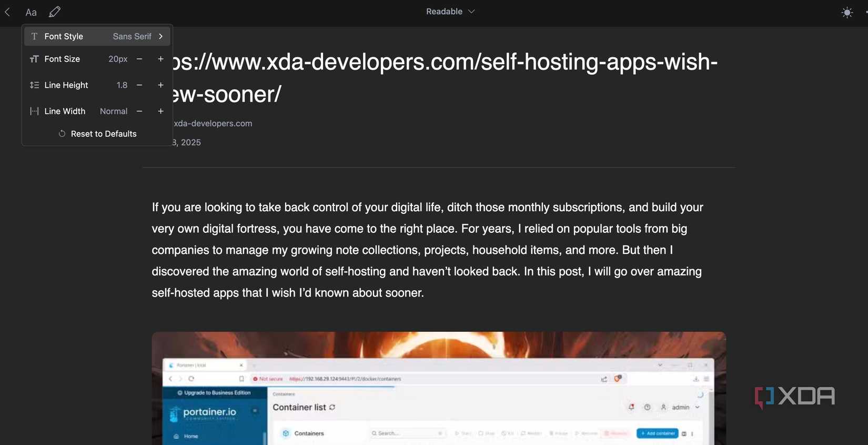Decrease the Font Size value
This screenshot has height=445, width=868.
(x=139, y=59)
